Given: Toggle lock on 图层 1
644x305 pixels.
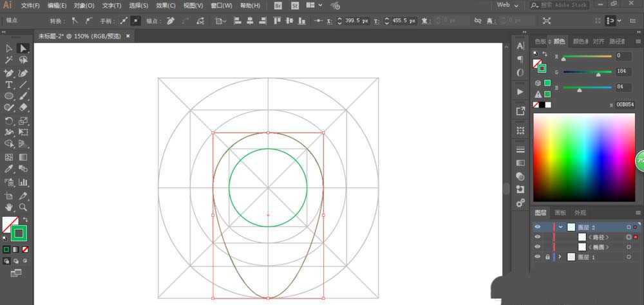Looking at the screenshot, I should [547, 257].
